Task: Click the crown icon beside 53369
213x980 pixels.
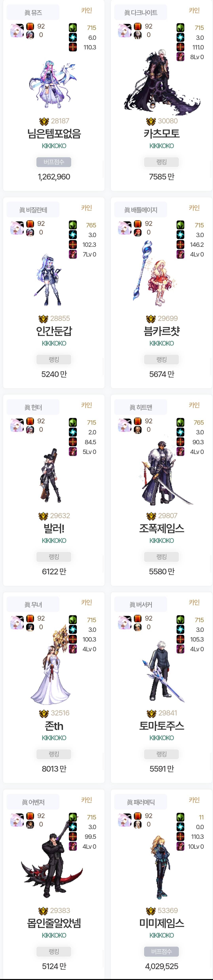Action: coord(151,910)
